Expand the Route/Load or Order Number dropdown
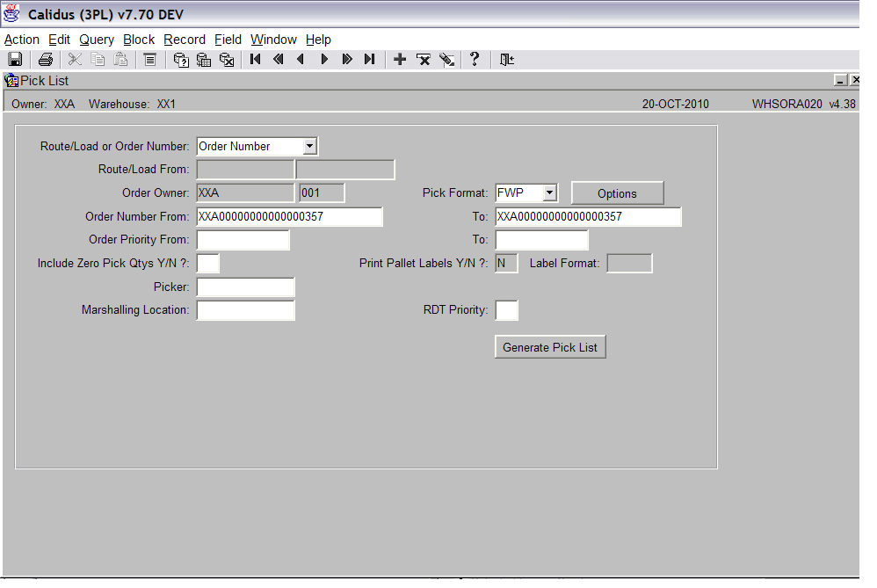Image resolution: width=877 pixels, height=588 pixels. (x=309, y=147)
